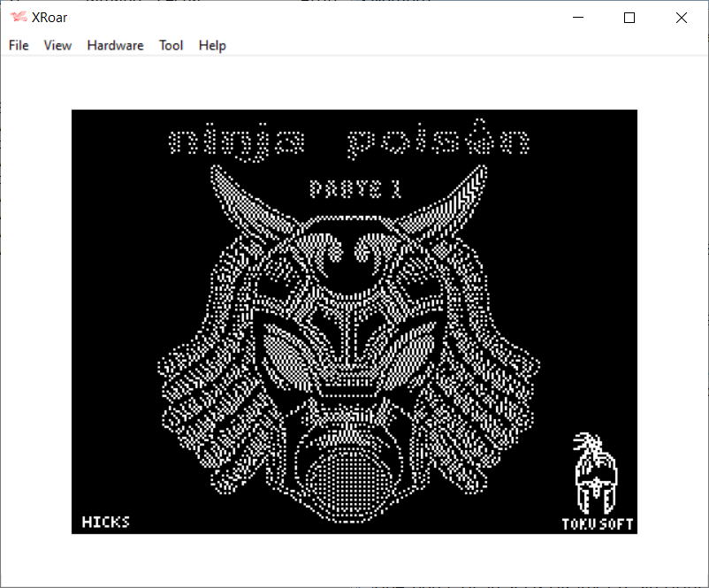
Task: Maximize the XRoar window
Action: point(629,18)
